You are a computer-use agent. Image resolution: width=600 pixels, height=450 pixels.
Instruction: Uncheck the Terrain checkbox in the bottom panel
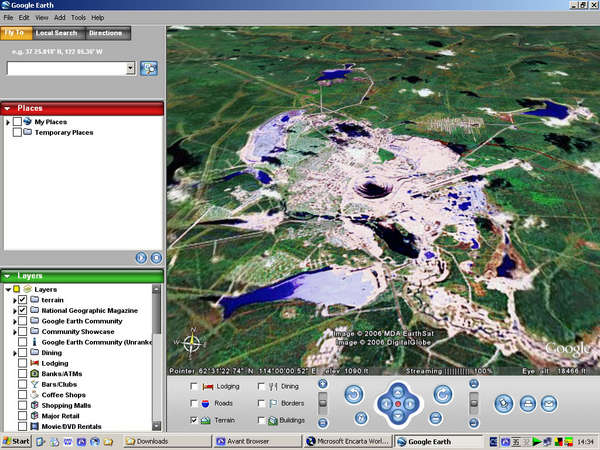(194, 420)
